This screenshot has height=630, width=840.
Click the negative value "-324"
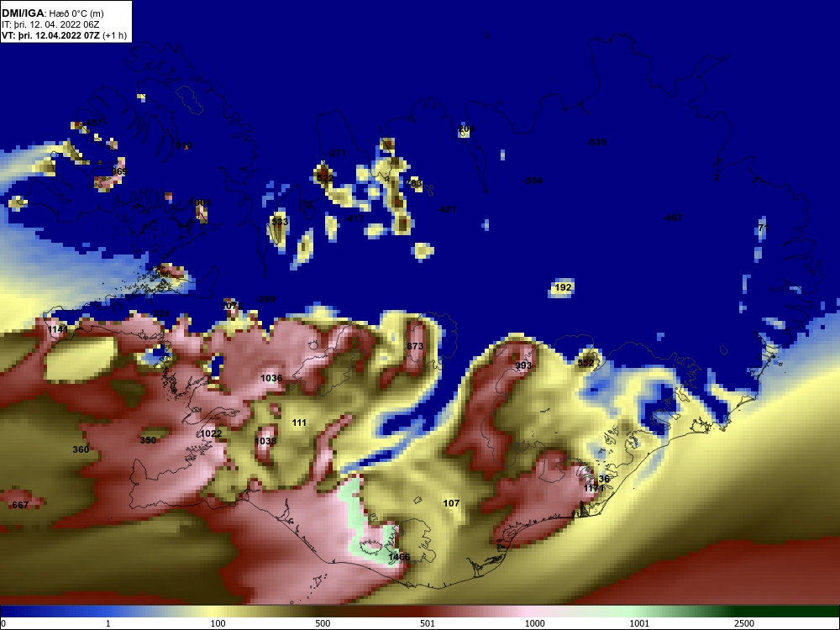click(x=160, y=313)
